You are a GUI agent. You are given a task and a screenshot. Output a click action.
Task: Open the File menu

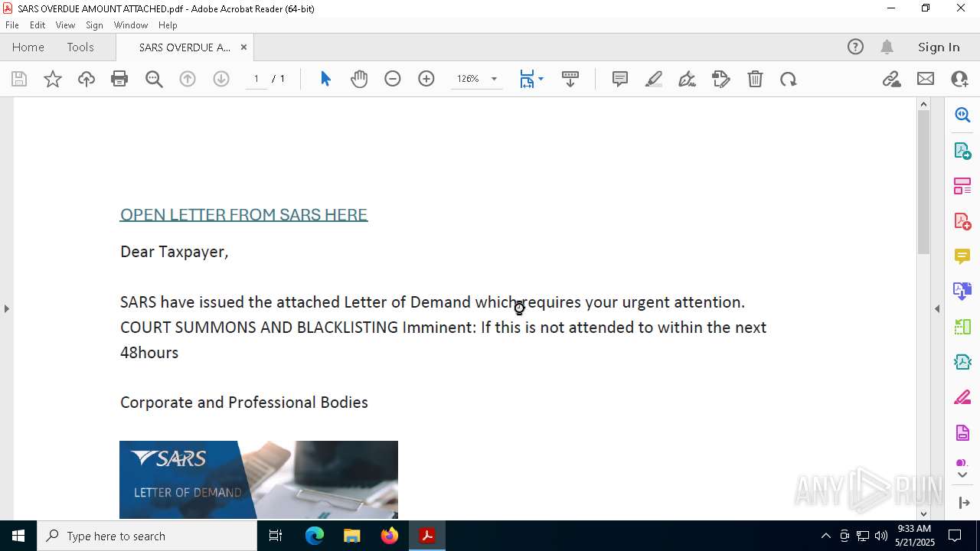[12, 24]
